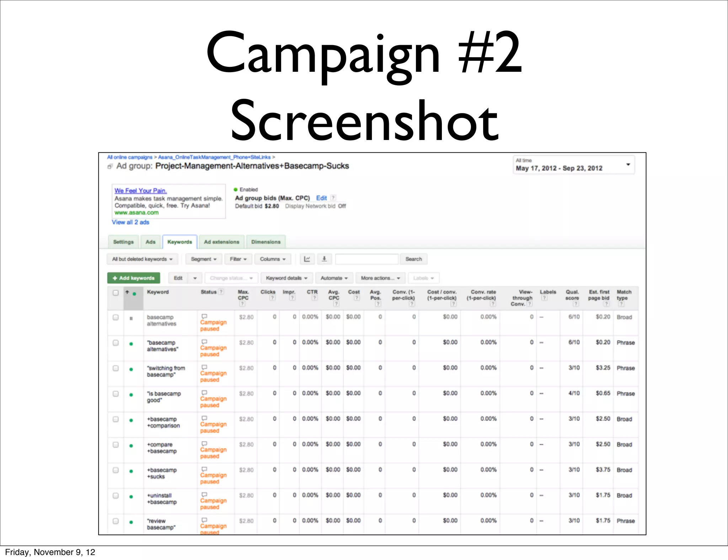728x560 pixels.
Task: Click green status dot for "is basecamp good"
Action: click(x=131, y=395)
